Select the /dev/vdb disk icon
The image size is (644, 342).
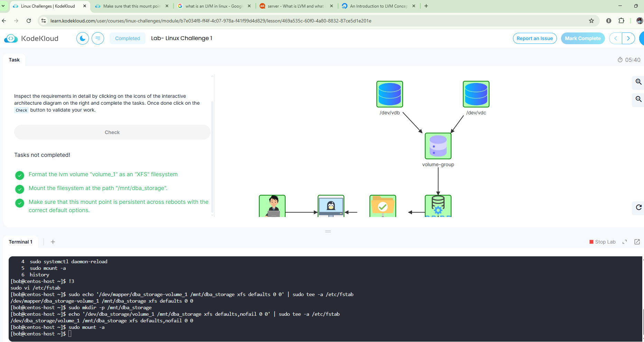point(390,94)
